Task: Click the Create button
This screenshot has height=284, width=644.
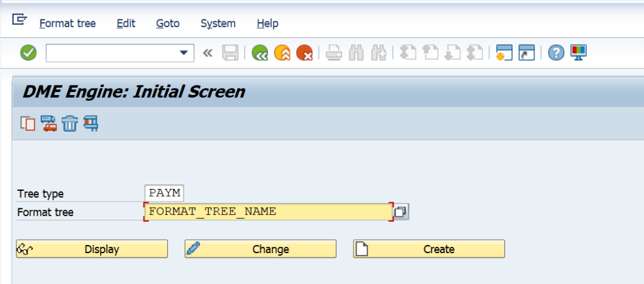Action: point(429,249)
